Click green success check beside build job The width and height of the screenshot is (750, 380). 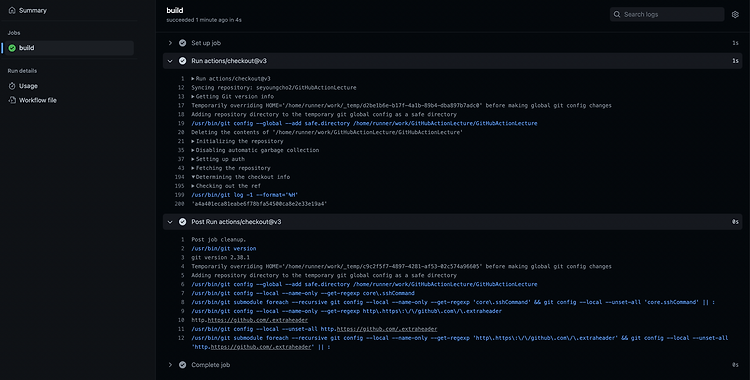click(12, 48)
